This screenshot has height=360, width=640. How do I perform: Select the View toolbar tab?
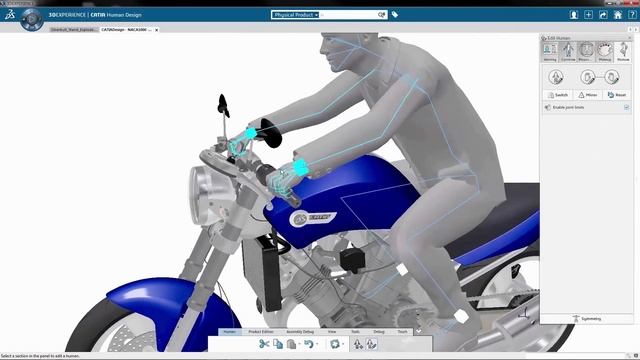click(x=332, y=332)
